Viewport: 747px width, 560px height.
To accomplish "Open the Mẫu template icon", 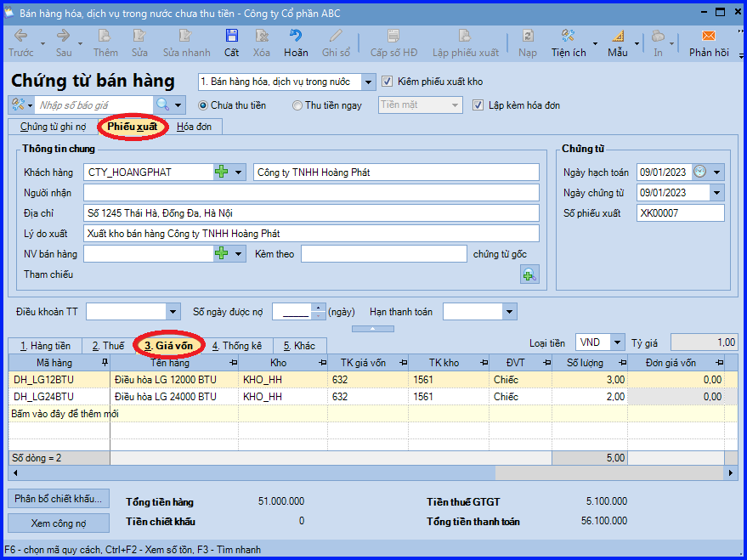I will (x=618, y=36).
